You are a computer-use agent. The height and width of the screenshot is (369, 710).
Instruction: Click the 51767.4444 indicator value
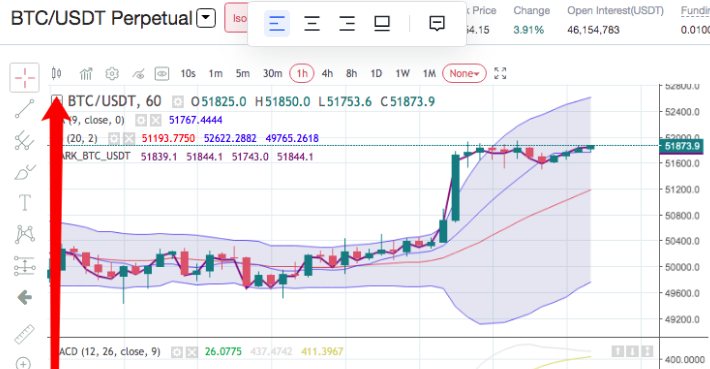click(196, 120)
